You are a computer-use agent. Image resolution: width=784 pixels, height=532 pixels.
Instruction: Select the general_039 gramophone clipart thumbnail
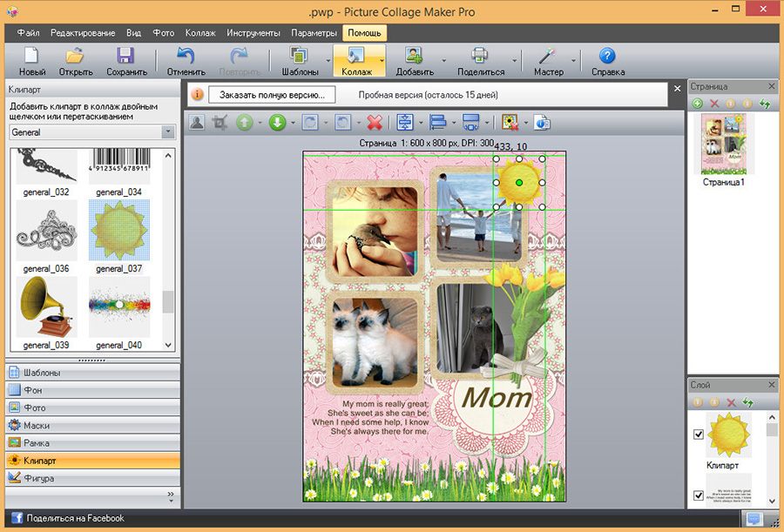(x=46, y=307)
